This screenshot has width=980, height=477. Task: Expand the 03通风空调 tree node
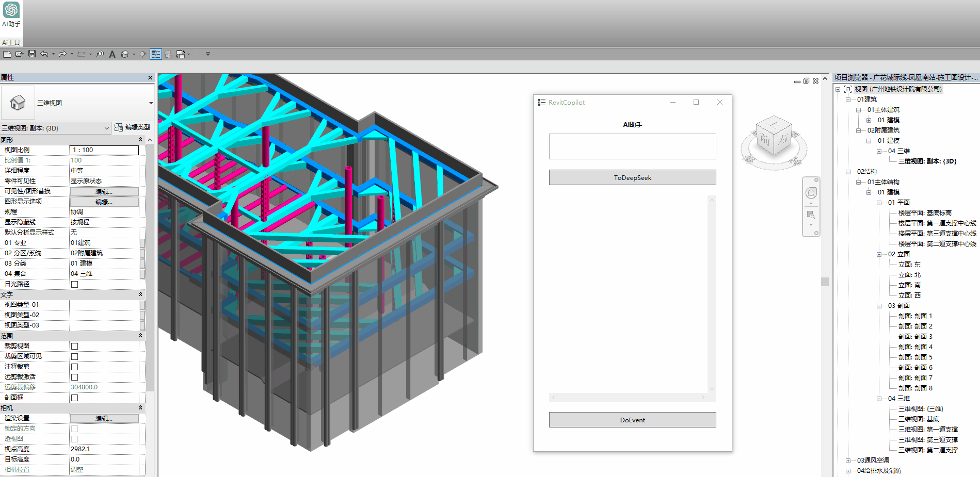tap(848, 460)
